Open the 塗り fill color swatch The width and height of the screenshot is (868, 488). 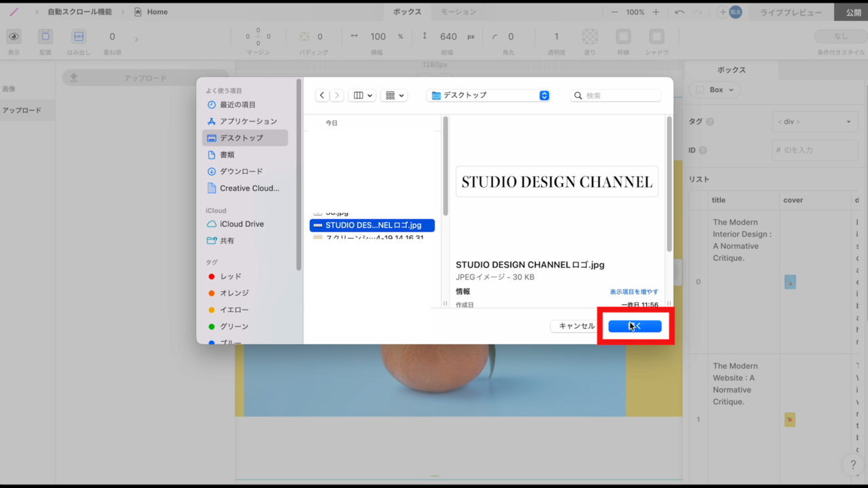coord(590,37)
